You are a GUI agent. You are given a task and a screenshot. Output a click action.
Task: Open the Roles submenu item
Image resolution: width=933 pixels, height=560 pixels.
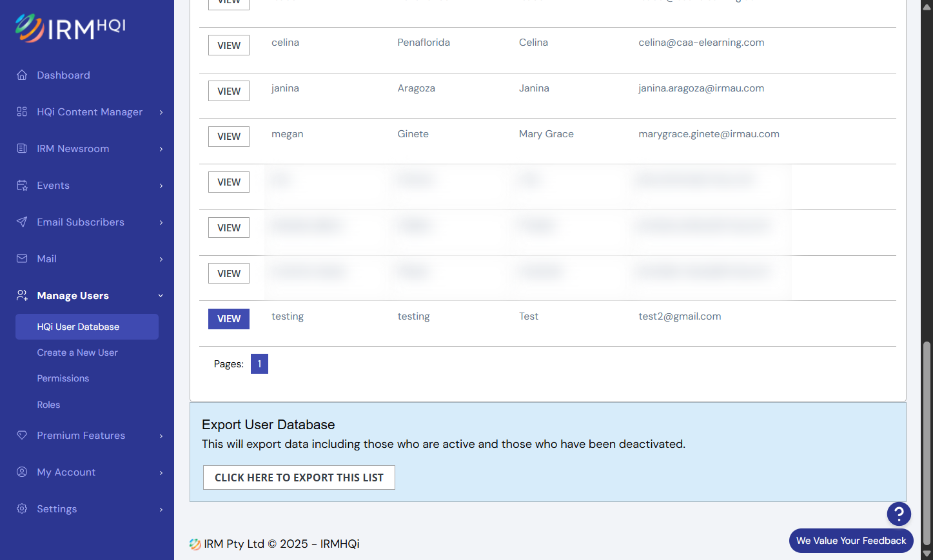[x=48, y=405]
